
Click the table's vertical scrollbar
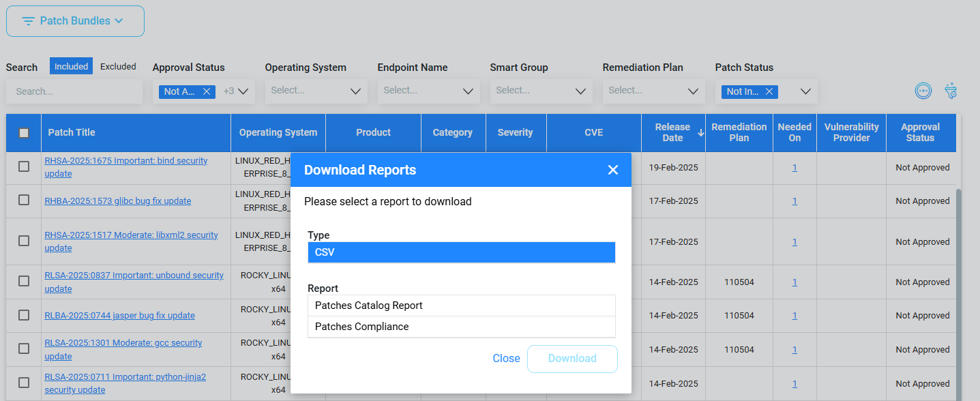[x=960, y=293]
